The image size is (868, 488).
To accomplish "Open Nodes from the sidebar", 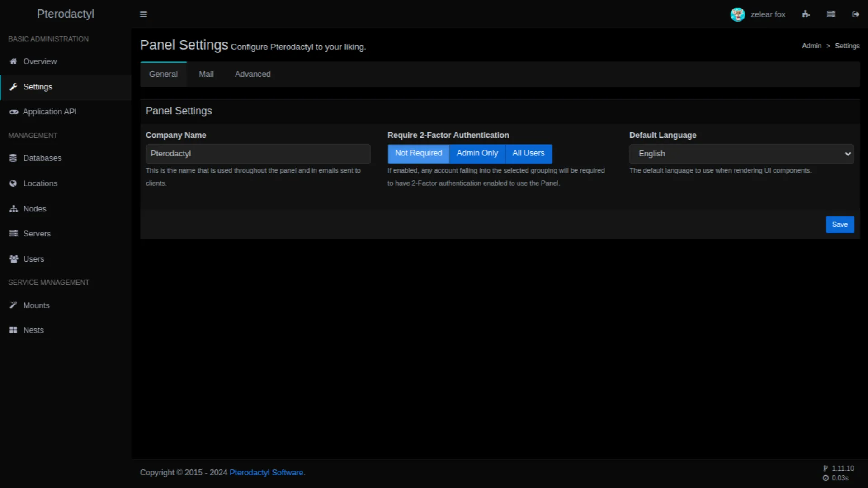I will (34, 209).
